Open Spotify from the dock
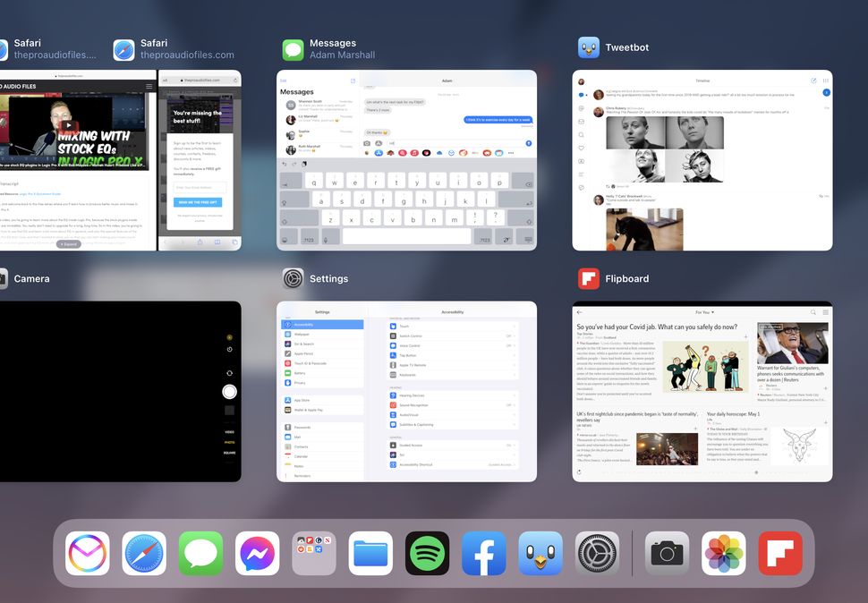 click(427, 553)
